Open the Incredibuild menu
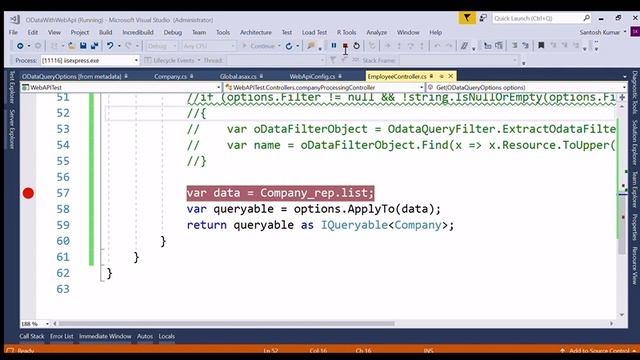640x360 pixels. pos(138,32)
